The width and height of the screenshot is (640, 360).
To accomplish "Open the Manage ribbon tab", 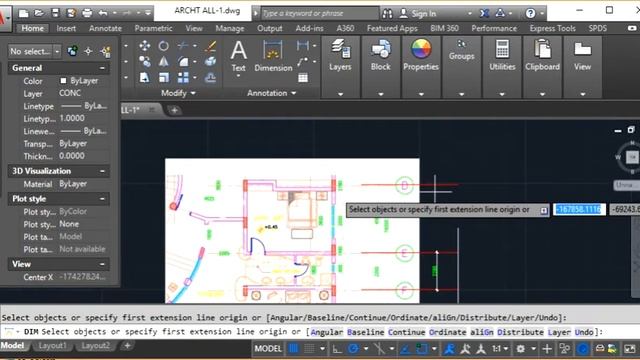I will 230,28.
